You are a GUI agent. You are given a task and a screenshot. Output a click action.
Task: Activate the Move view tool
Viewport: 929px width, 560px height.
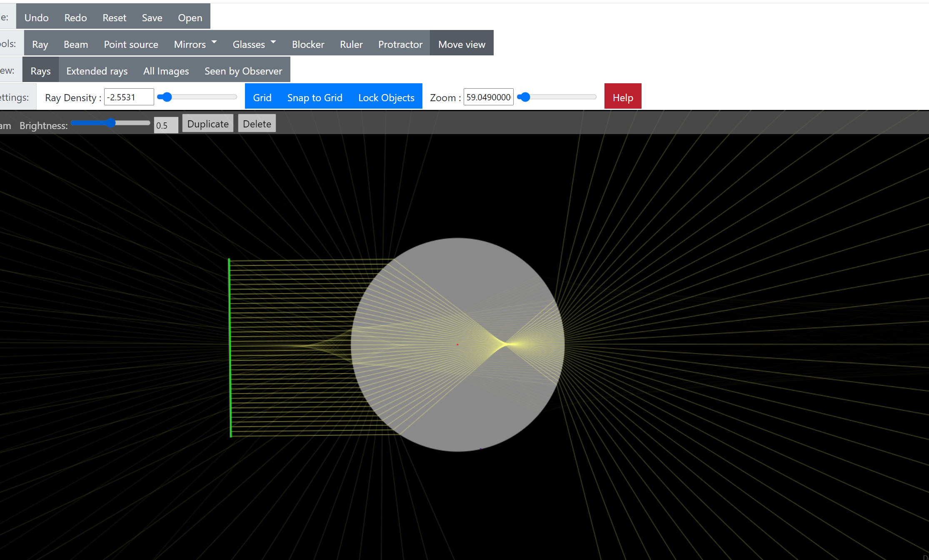point(462,44)
